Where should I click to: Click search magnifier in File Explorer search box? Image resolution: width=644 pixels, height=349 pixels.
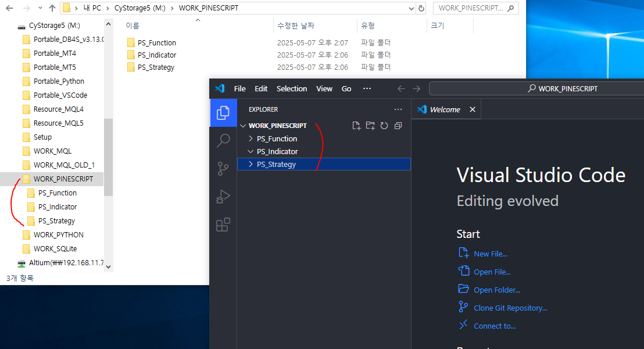coord(510,8)
